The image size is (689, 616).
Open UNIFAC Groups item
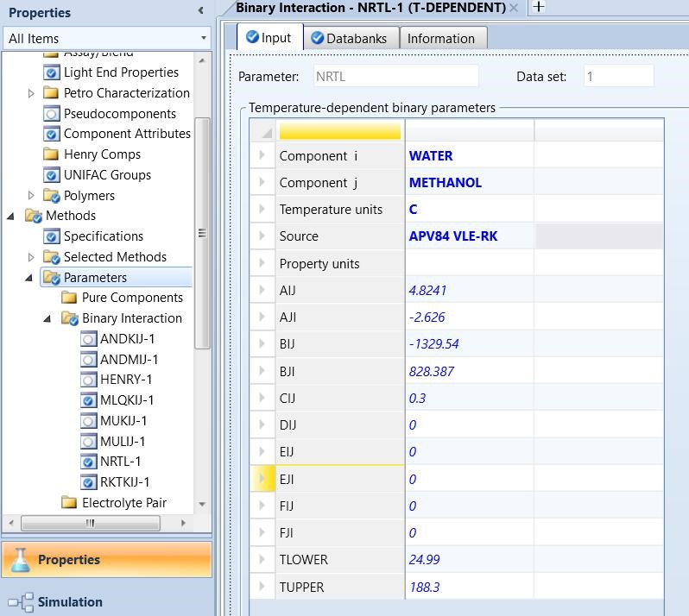(106, 175)
